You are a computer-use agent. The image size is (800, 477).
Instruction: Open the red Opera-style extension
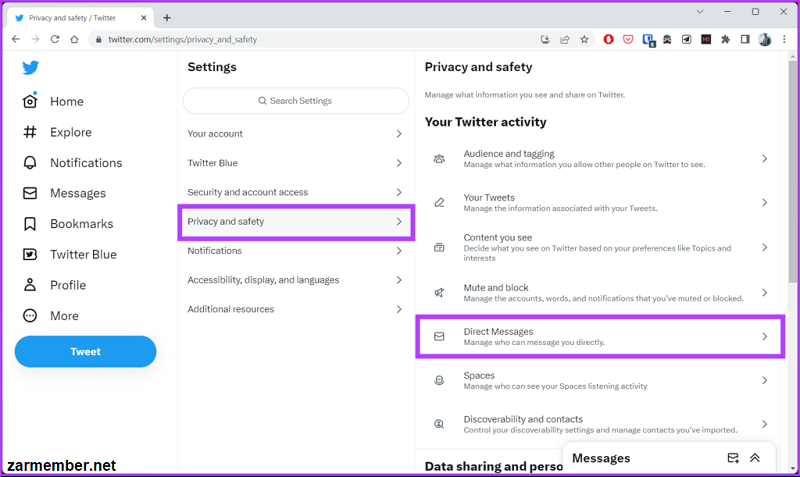coord(608,39)
